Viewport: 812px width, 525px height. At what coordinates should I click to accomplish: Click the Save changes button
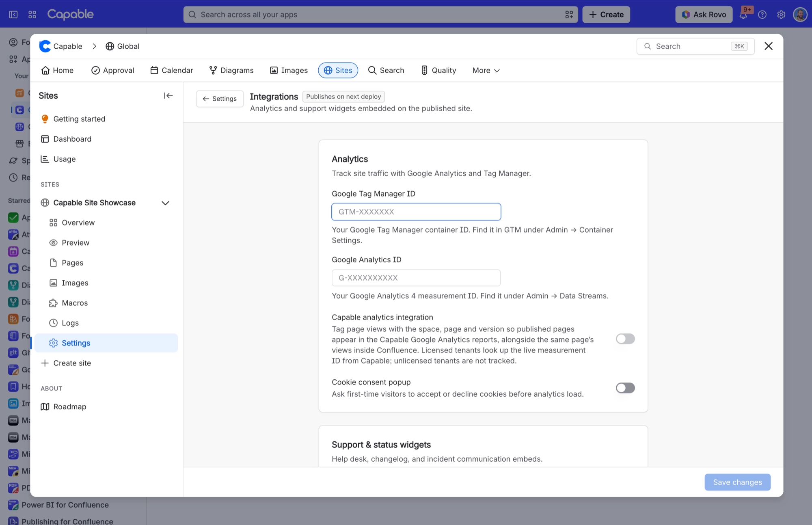(x=737, y=482)
